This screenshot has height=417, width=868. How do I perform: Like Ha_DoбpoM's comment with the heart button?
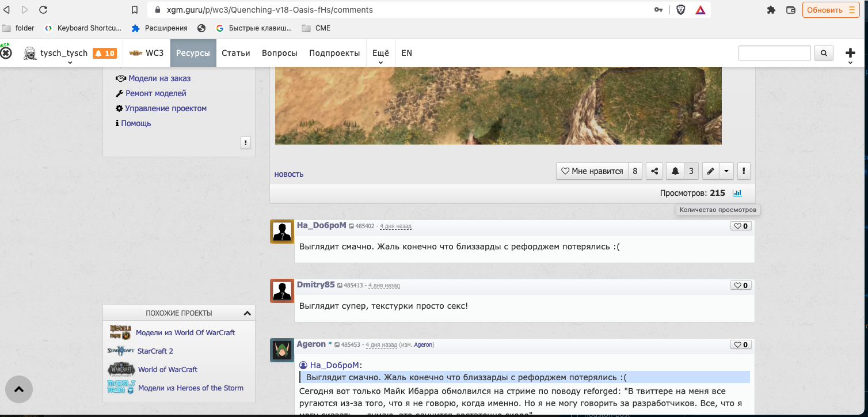pos(740,226)
